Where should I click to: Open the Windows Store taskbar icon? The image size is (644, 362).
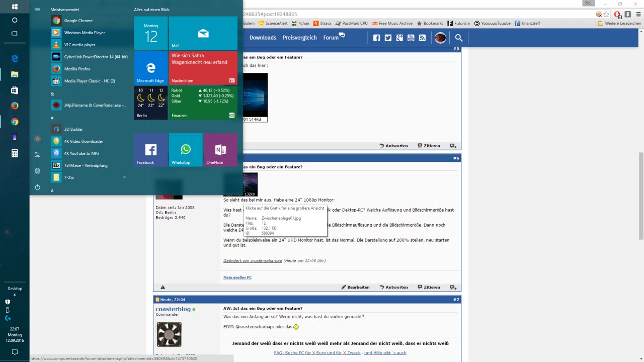click(15, 90)
